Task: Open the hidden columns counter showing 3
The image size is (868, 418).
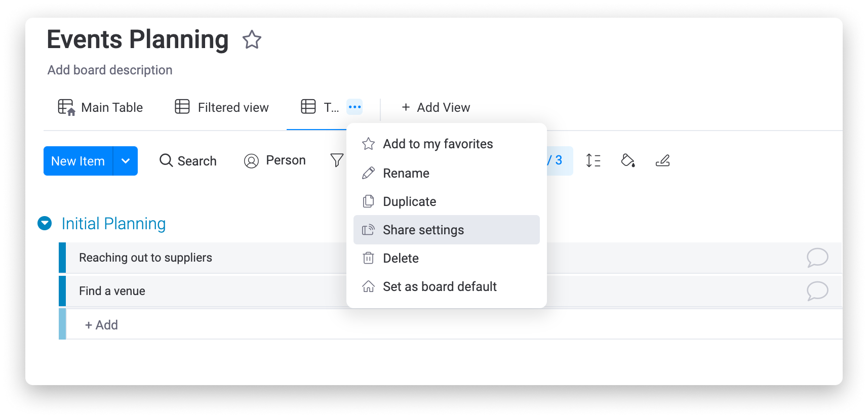Action: [558, 160]
